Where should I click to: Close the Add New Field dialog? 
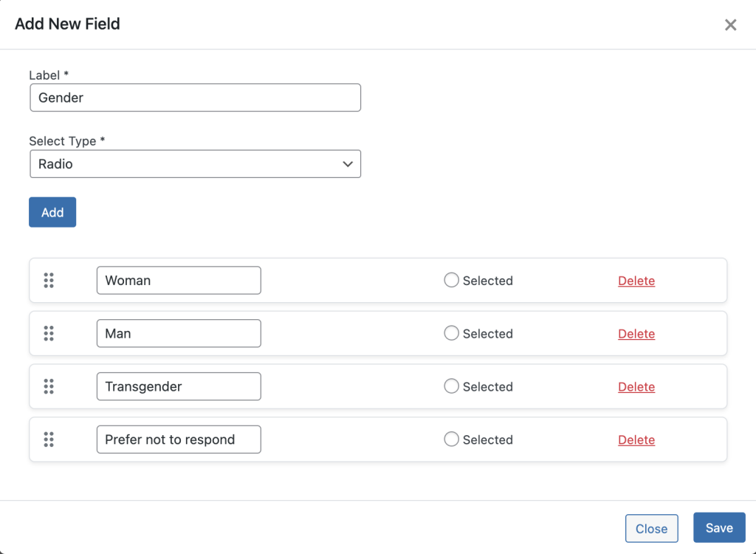(730, 24)
